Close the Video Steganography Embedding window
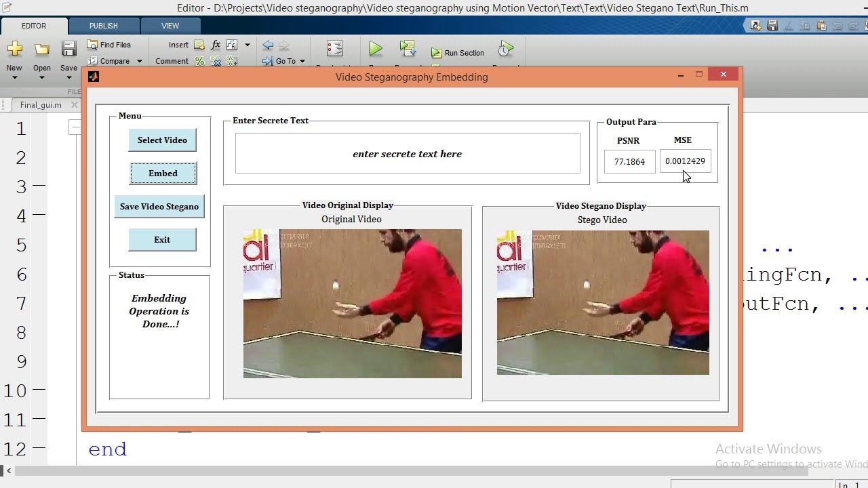The image size is (868, 488). [724, 75]
